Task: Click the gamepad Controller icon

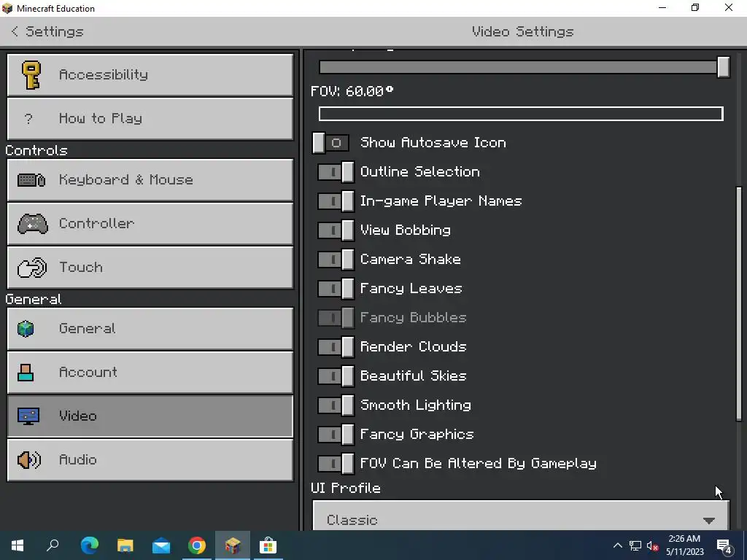Action: 32,223
